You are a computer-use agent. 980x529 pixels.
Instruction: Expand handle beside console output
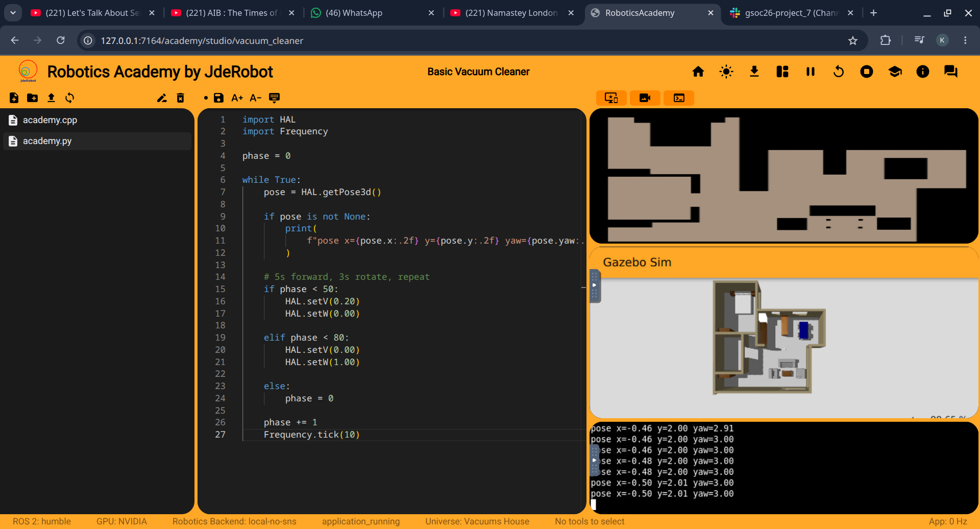point(595,460)
